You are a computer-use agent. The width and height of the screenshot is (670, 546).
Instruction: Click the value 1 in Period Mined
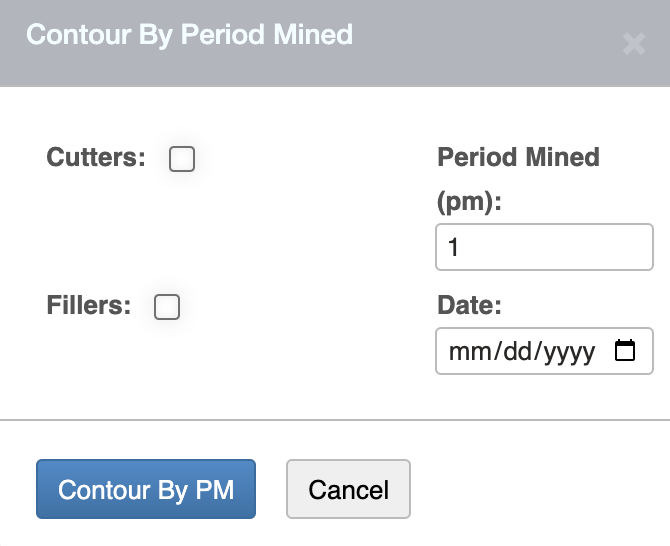453,247
